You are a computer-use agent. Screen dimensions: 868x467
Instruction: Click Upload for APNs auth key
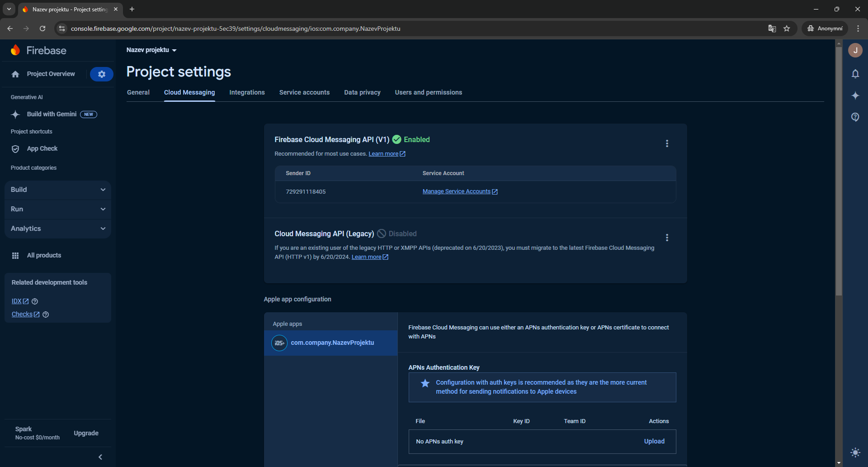click(x=654, y=441)
